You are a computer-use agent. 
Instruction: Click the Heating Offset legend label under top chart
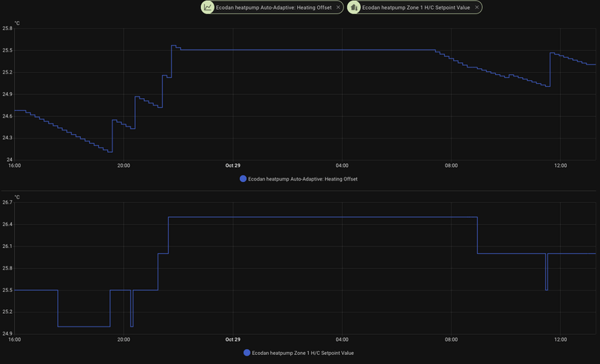pyautogui.click(x=303, y=179)
